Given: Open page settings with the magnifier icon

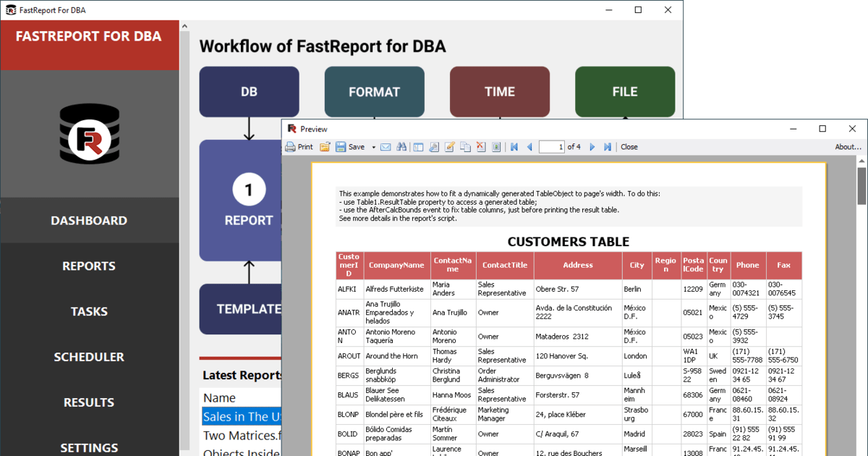Looking at the screenshot, I should (433, 147).
